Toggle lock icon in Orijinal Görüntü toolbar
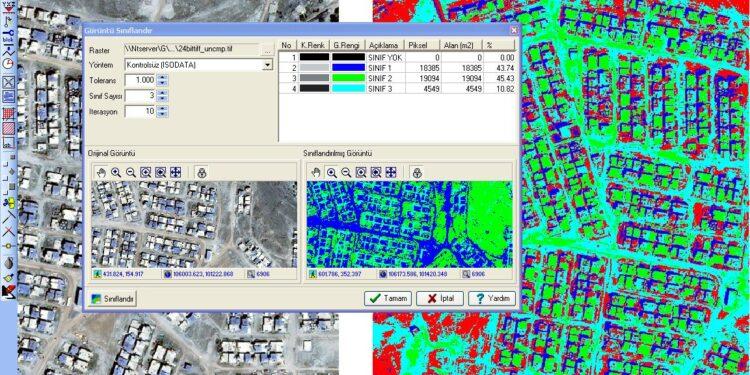Viewport: 750px width, 375px height. [201, 173]
